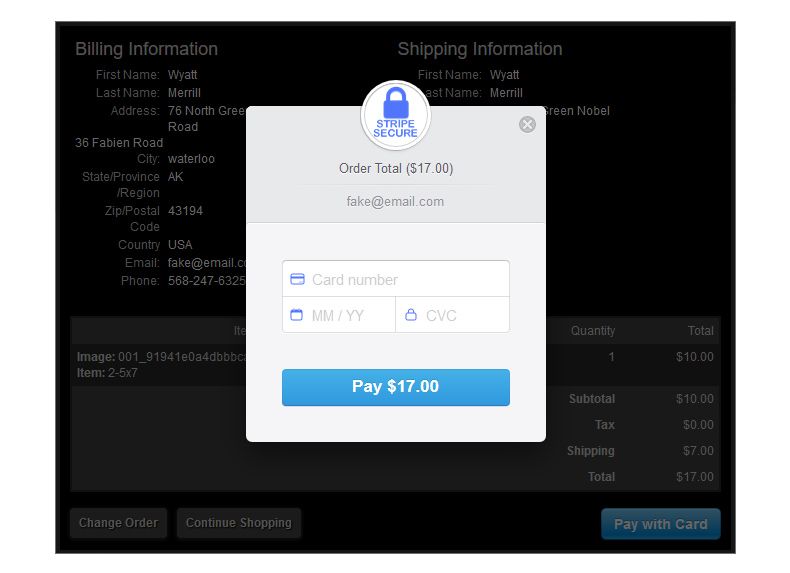The image size is (790, 573).
Task: Click the Pay with Card button
Action: (660, 524)
